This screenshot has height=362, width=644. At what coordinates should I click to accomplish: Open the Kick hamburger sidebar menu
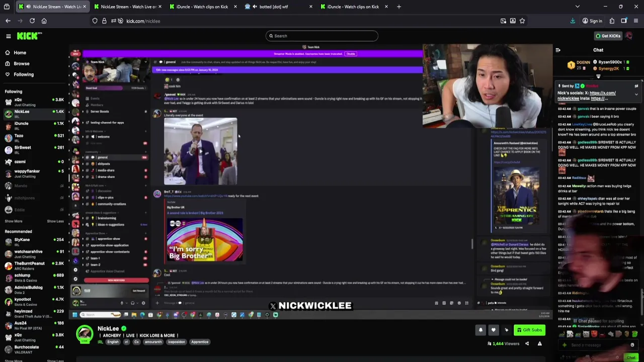(9, 36)
